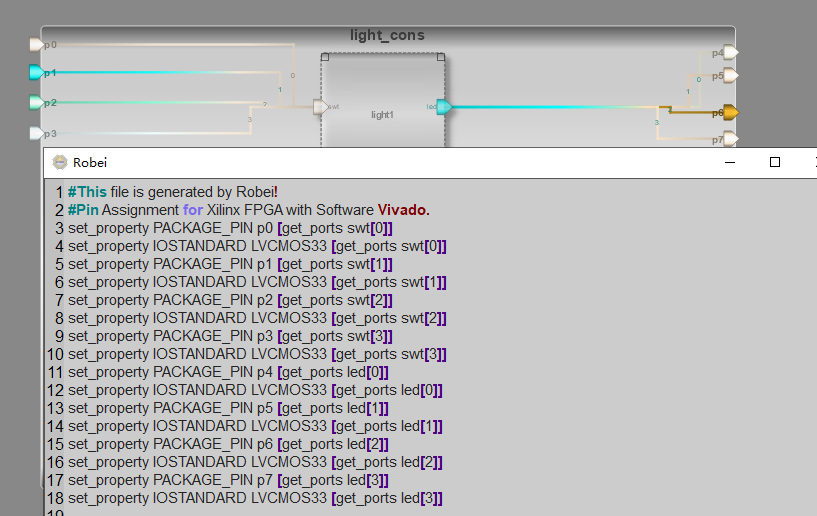Click line 7 PACKAGE_PIN p2 swt[2]
Image resolution: width=817 pixels, height=516 pixels.
(x=230, y=300)
